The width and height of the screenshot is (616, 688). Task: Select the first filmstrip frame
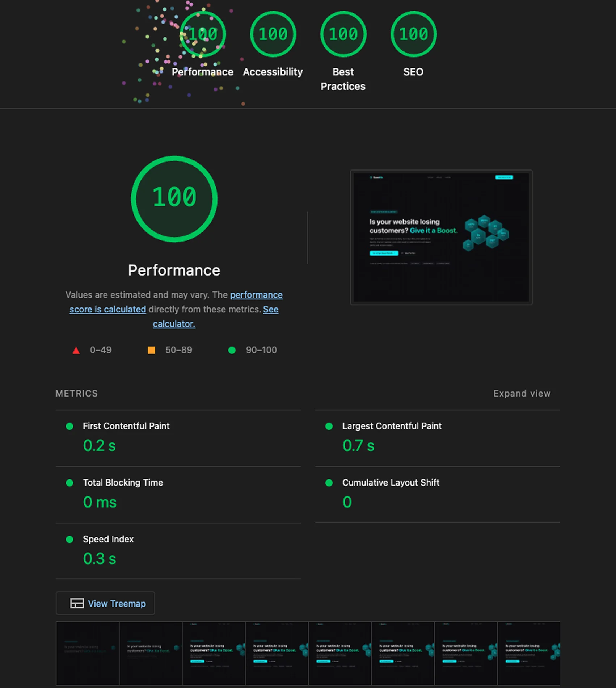tap(88, 653)
